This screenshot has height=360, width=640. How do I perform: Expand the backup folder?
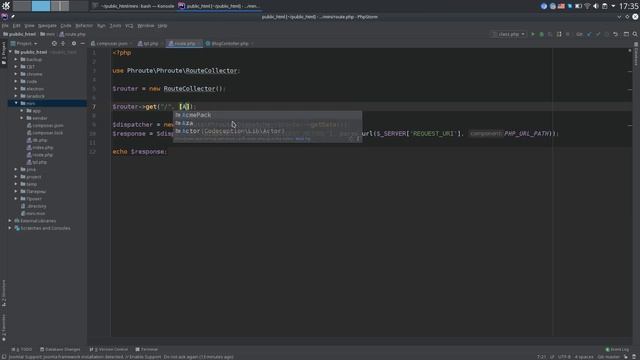point(16,59)
